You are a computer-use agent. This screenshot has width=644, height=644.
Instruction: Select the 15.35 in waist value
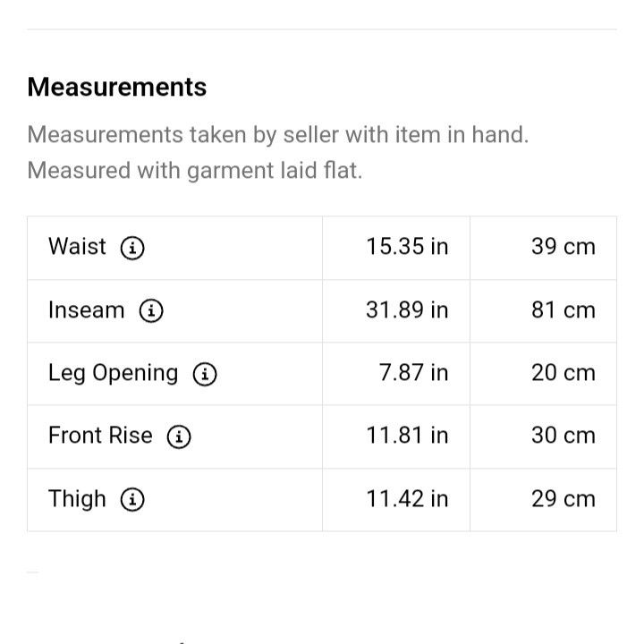coord(407,247)
